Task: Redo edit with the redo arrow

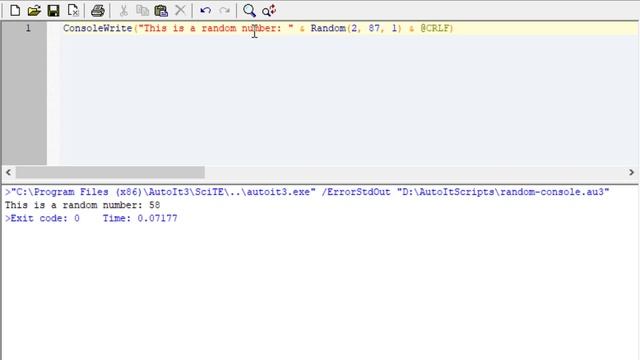Action: tap(224, 10)
